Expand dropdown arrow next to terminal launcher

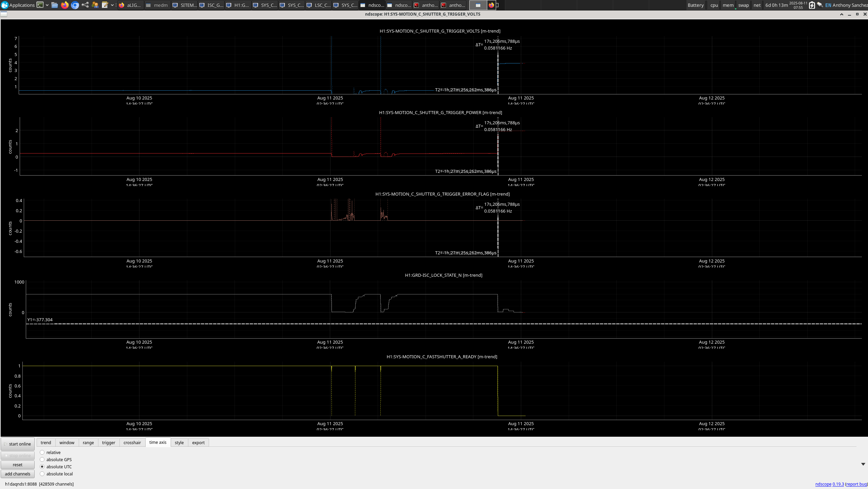tap(47, 5)
